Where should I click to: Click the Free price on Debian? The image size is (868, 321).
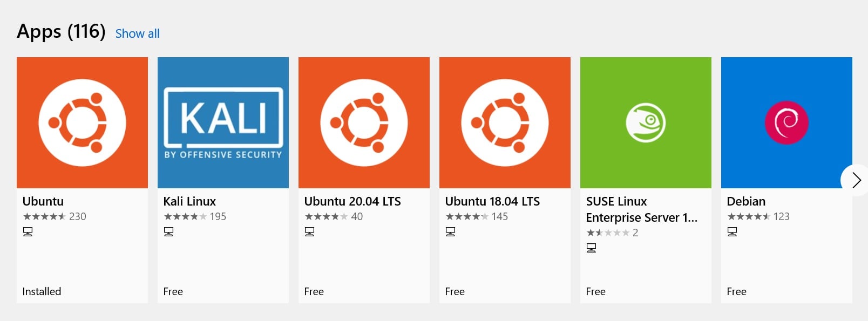(737, 291)
